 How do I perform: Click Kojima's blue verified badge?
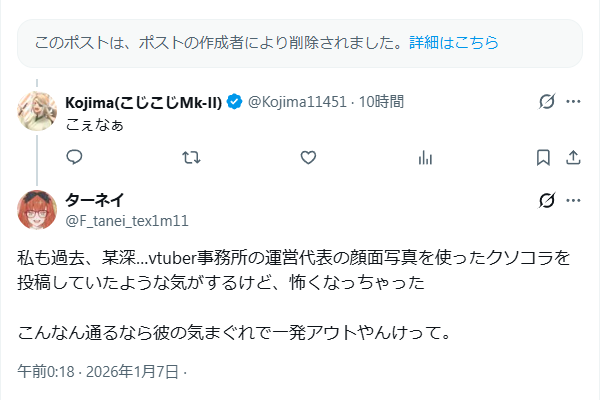click(234, 101)
